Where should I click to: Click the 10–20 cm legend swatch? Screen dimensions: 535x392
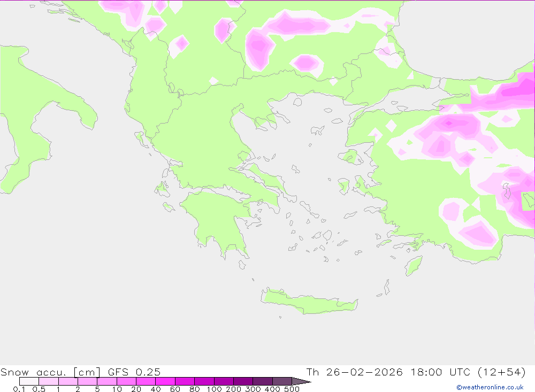tap(126, 381)
